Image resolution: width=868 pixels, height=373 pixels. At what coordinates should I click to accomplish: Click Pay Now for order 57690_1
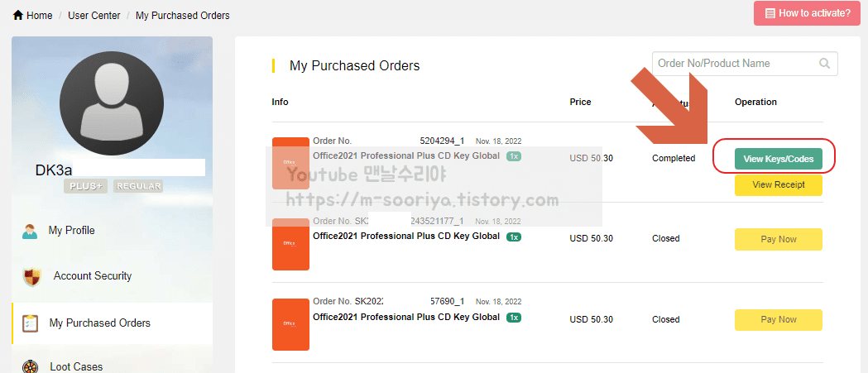pyautogui.click(x=779, y=319)
